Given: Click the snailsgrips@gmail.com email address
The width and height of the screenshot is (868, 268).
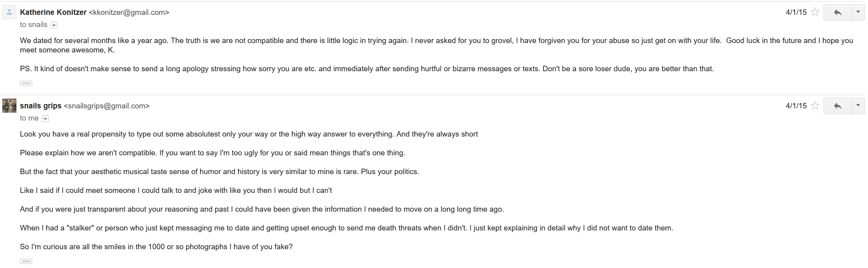Looking at the screenshot, I should click(x=107, y=106).
